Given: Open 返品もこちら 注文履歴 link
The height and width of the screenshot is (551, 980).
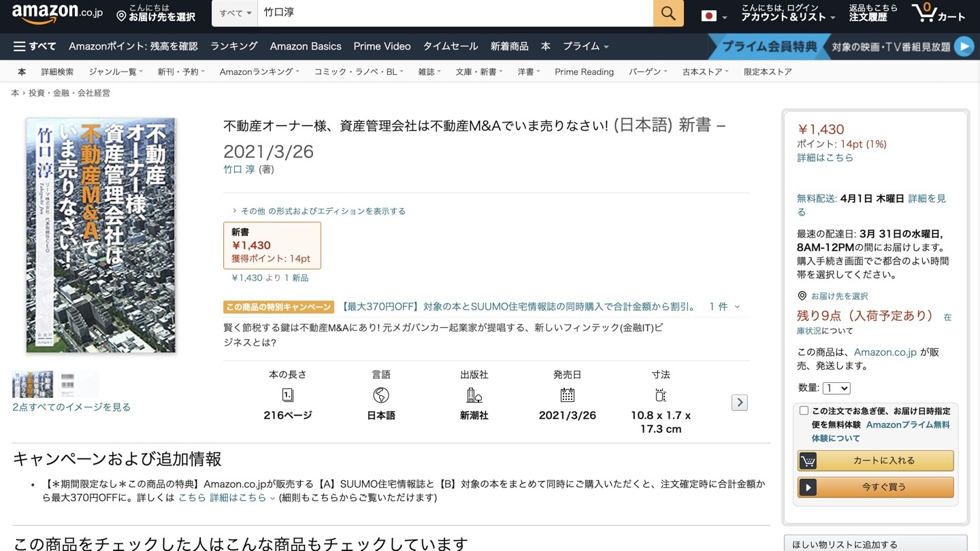Looking at the screenshot, I should pos(873,13).
